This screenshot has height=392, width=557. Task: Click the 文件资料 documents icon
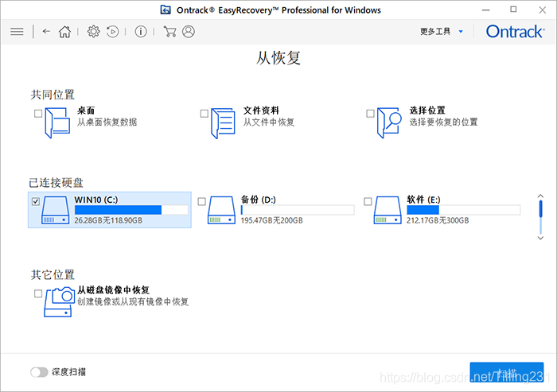tap(223, 123)
